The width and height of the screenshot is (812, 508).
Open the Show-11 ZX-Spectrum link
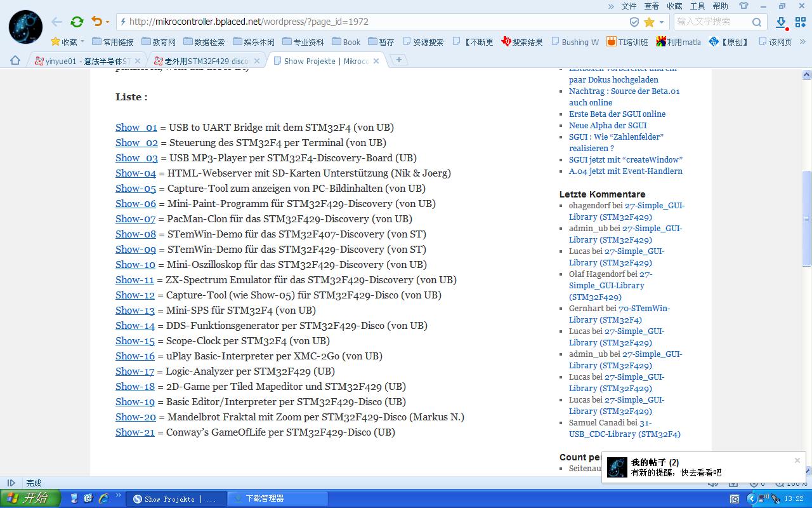[x=134, y=279]
